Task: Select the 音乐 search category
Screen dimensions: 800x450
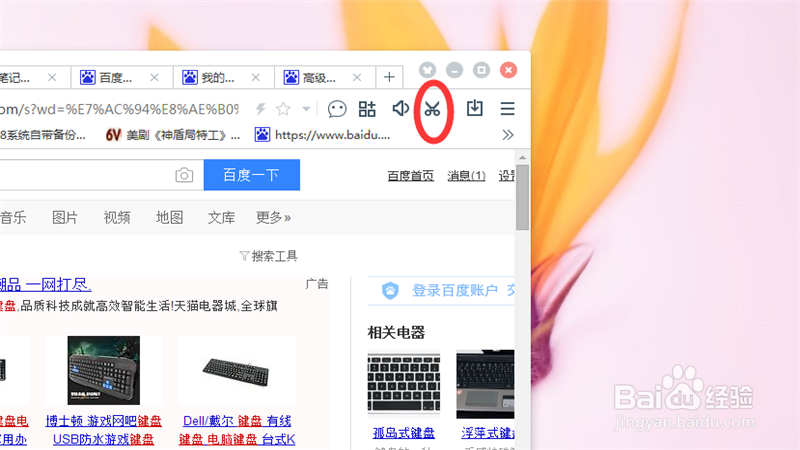Action: click(13, 217)
